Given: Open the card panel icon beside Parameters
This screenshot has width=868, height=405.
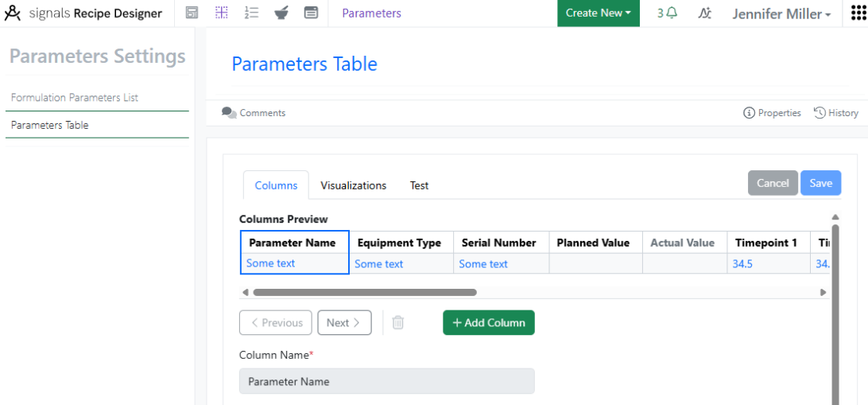Looking at the screenshot, I should (311, 13).
